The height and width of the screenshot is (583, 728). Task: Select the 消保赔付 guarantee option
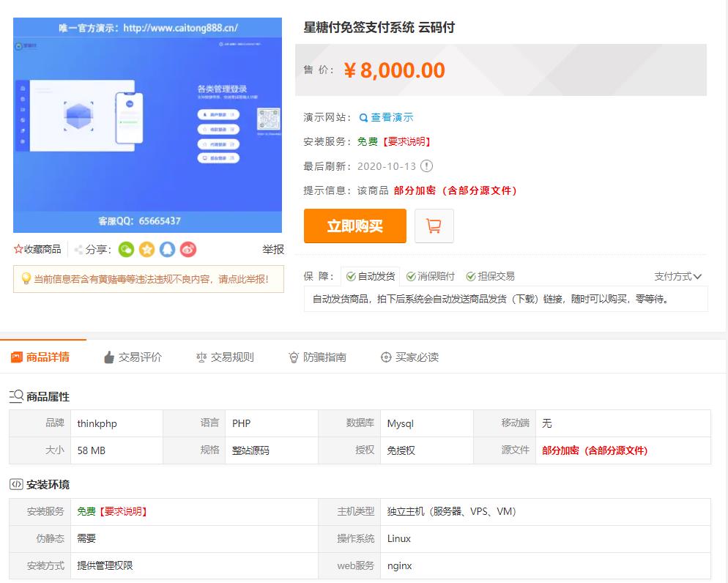pos(431,277)
